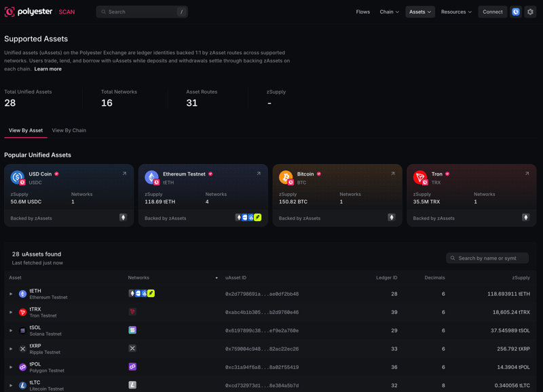Click the Ledger ID column header

click(x=386, y=278)
